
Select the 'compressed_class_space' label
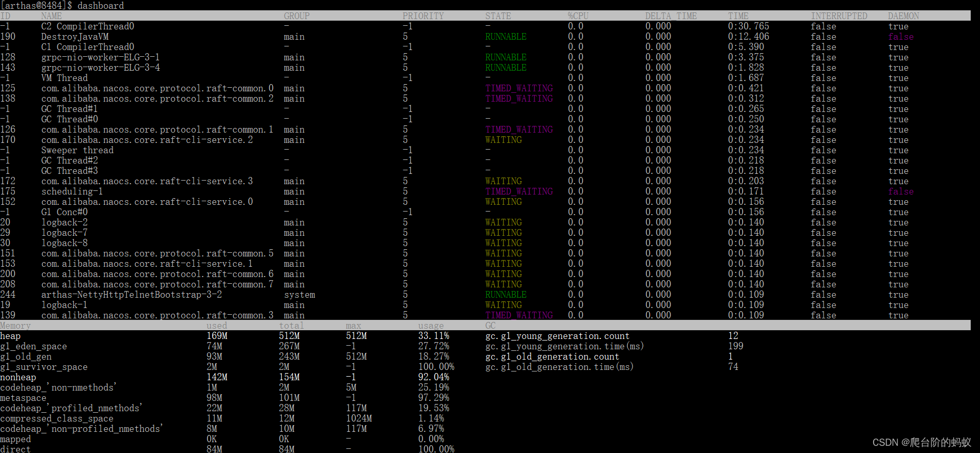57,418
